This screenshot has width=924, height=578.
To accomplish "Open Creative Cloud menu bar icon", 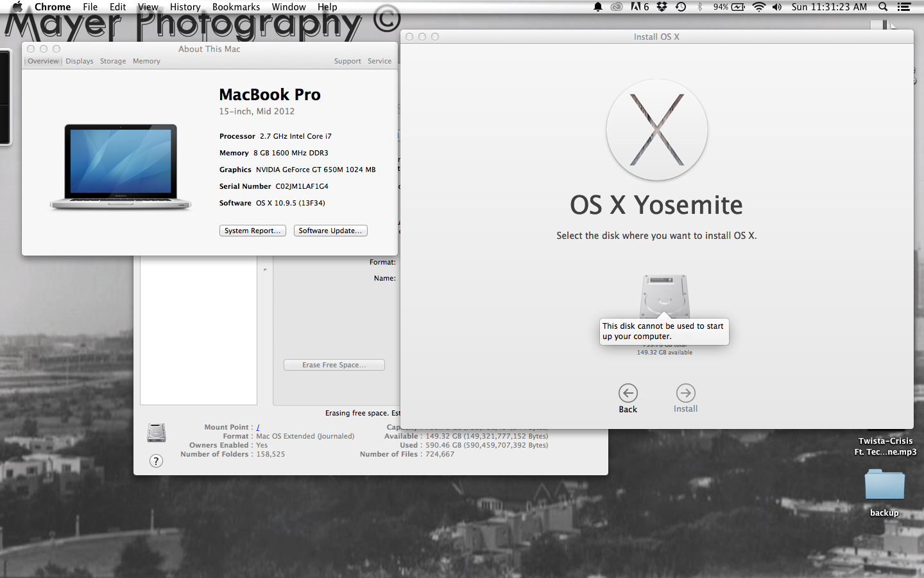I will 616,7.
